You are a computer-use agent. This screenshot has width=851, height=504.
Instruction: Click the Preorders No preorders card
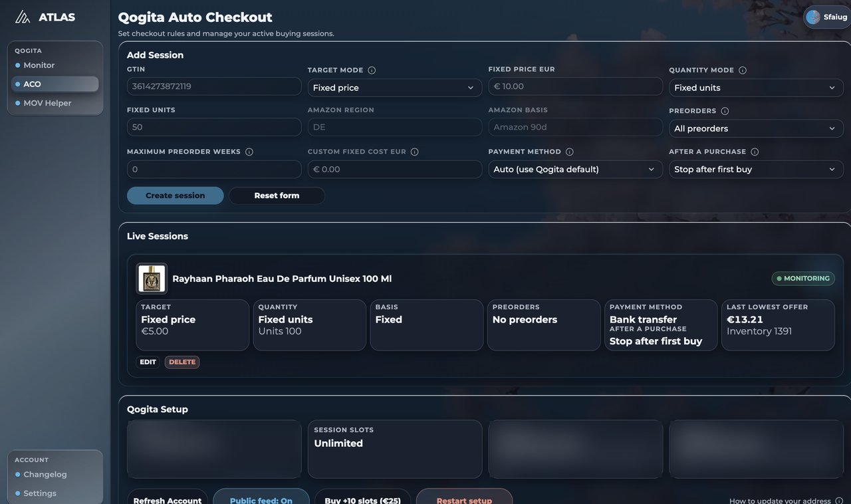coord(544,325)
